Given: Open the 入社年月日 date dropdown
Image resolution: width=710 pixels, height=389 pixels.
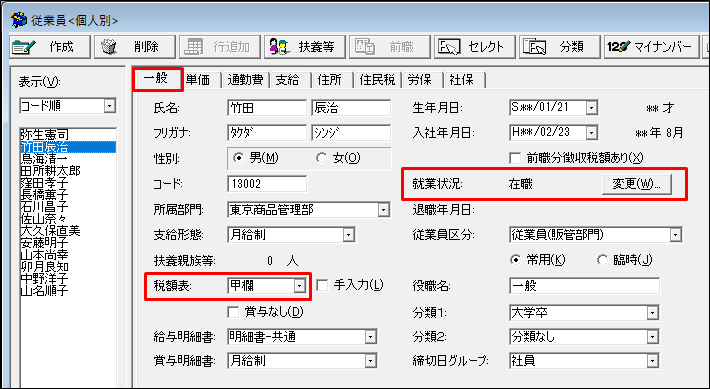Looking at the screenshot, I should coord(591,133).
